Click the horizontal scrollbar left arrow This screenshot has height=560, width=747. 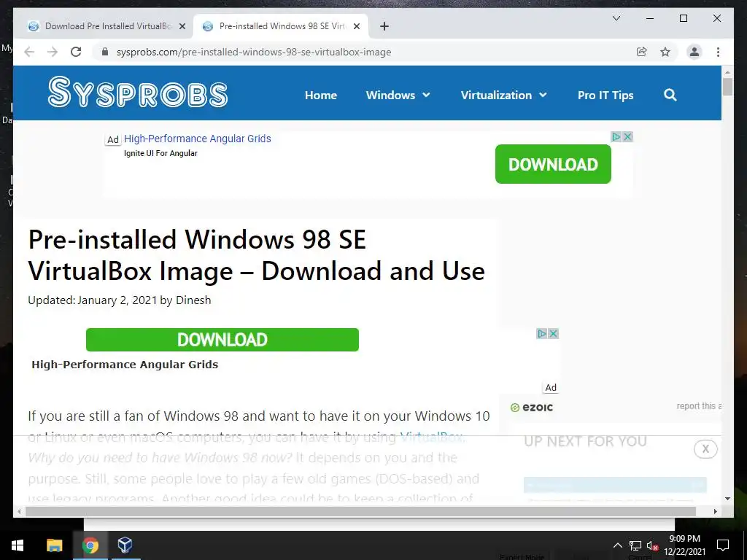click(19, 511)
